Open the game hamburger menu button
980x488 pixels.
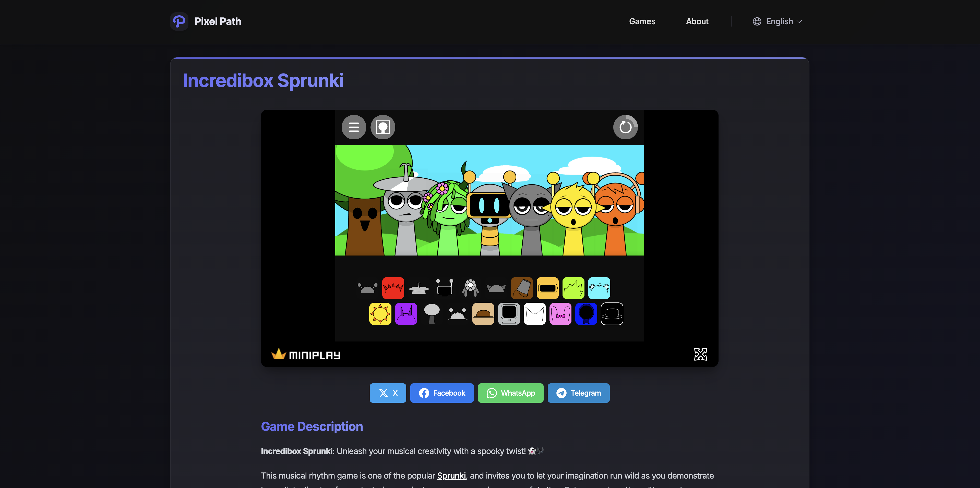tap(354, 127)
